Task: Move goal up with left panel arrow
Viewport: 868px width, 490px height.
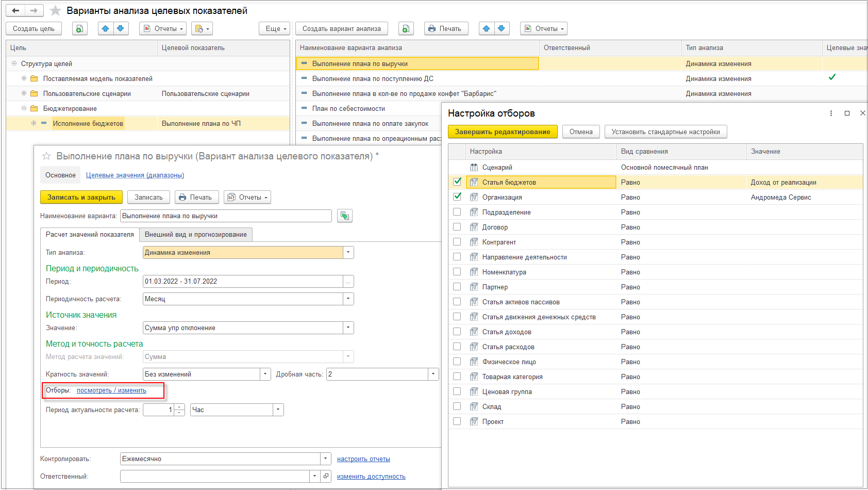Action: pyautogui.click(x=106, y=29)
